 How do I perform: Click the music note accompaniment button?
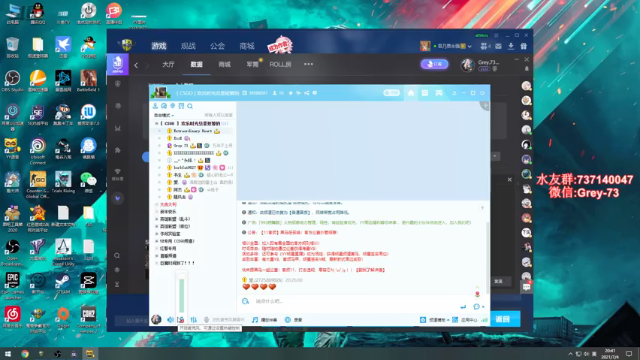264,320
